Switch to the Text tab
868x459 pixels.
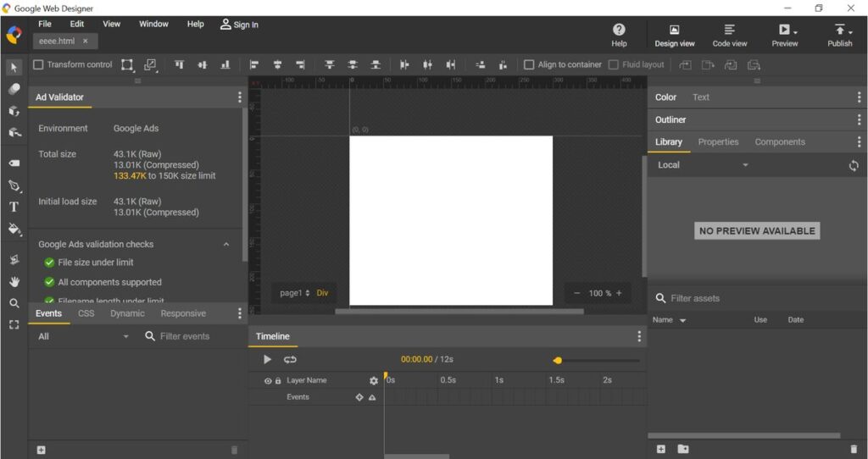(700, 97)
